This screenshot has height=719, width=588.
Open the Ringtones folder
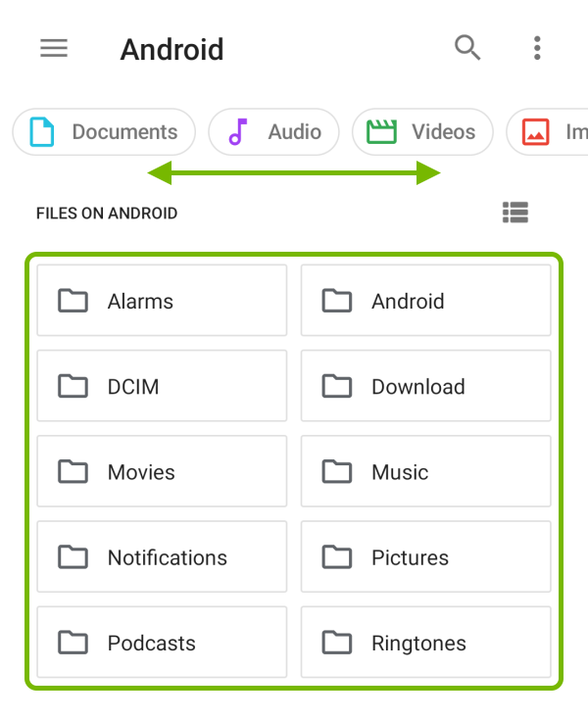(426, 642)
